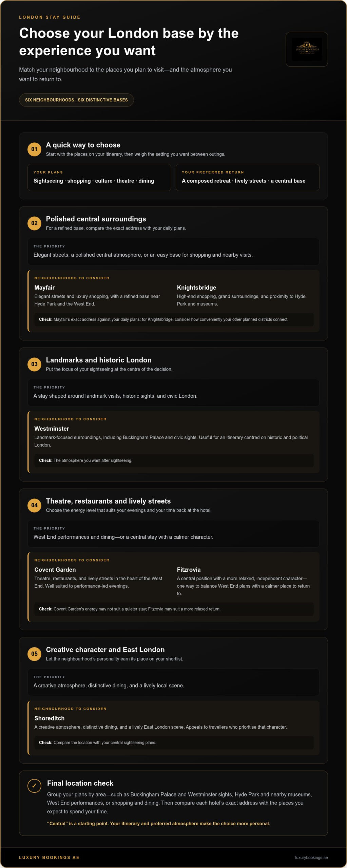Click the 05 step number circle
347x868 pixels.
(x=34, y=654)
